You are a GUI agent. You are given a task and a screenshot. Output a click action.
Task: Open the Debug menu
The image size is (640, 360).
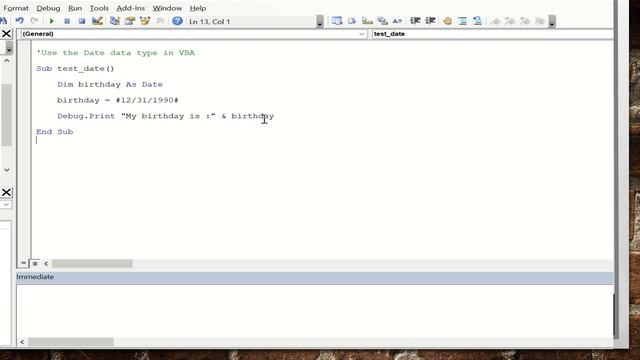(48, 8)
